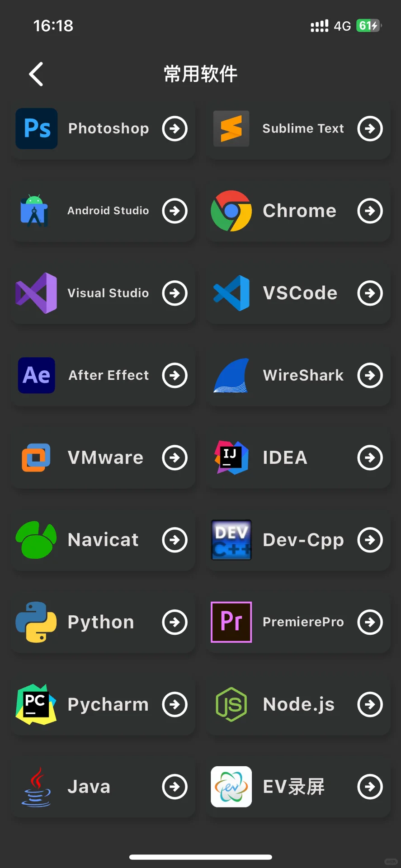Select the IntelliJ IDEA IJ icon
Screen dimensions: 401x868
coord(231,458)
